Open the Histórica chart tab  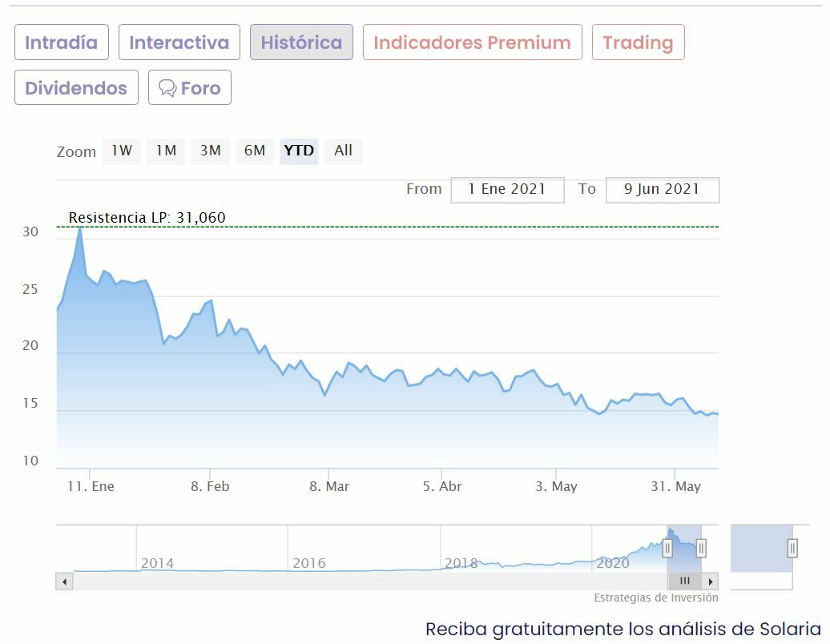click(301, 42)
